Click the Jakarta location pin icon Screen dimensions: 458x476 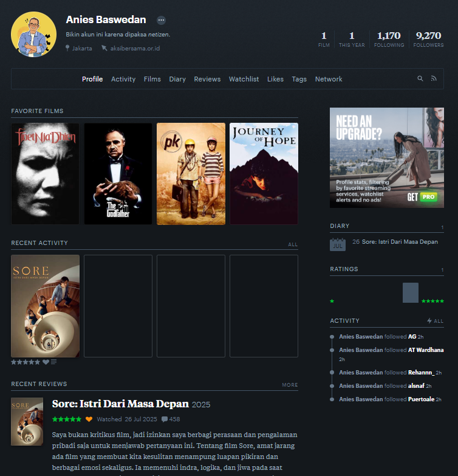point(67,48)
